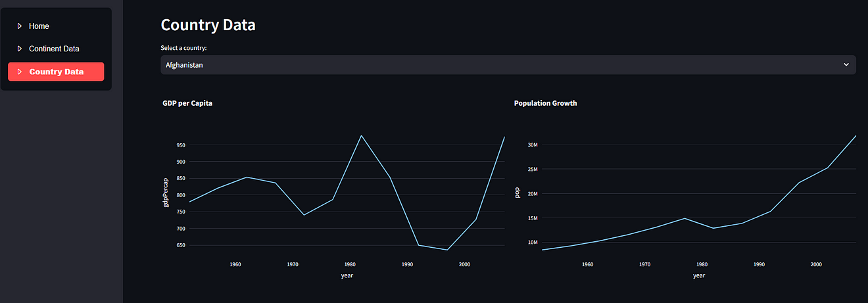Open the Afghanistan country select box

tap(500, 65)
